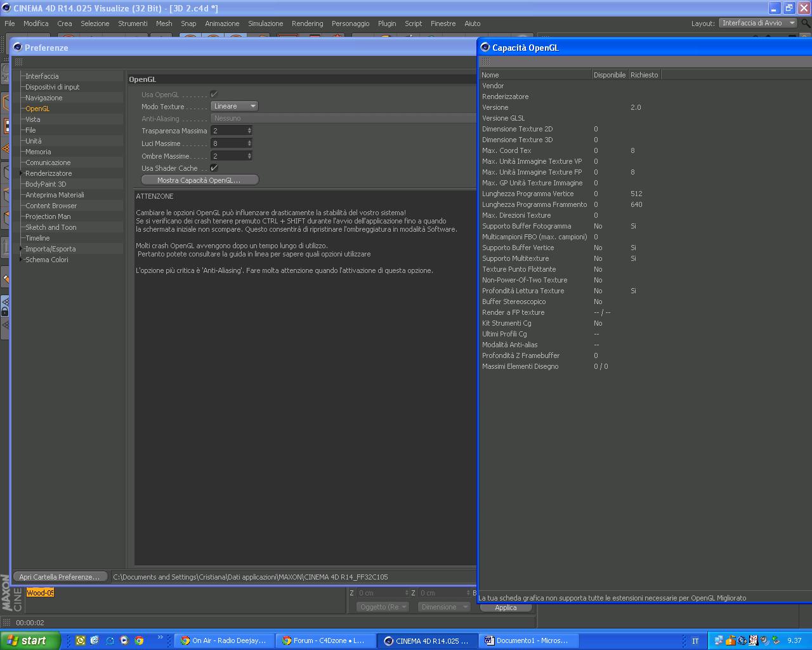Click the Lunghezza Programma Frammento row
This screenshot has height=650, width=812.
(x=645, y=204)
